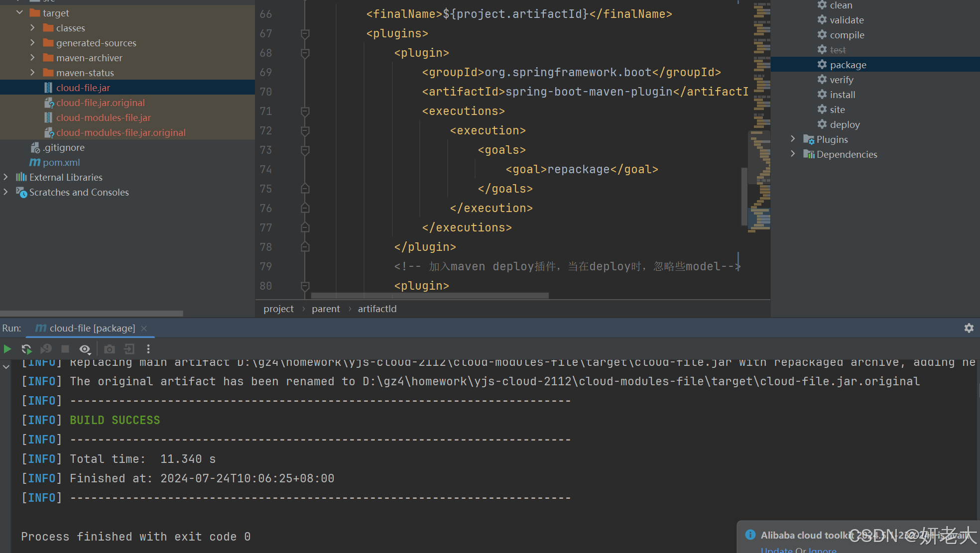Expand External Libraries node
Screen dimensions: 980x553
[x=5, y=177]
